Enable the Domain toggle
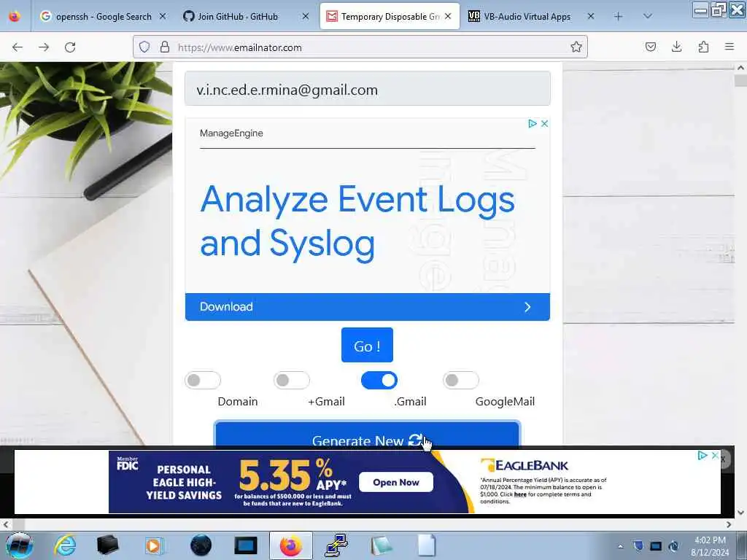This screenshot has width=747, height=560. point(203,380)
